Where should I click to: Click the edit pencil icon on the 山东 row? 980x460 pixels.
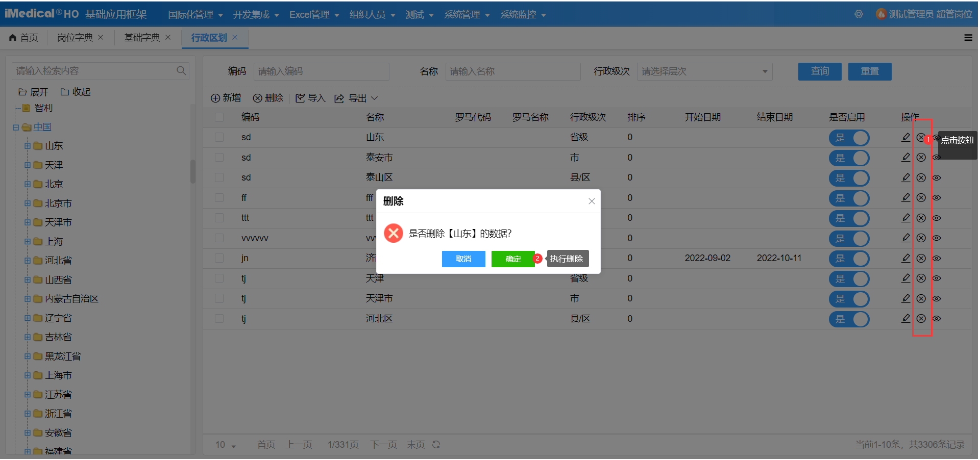(x=905, y=137)
